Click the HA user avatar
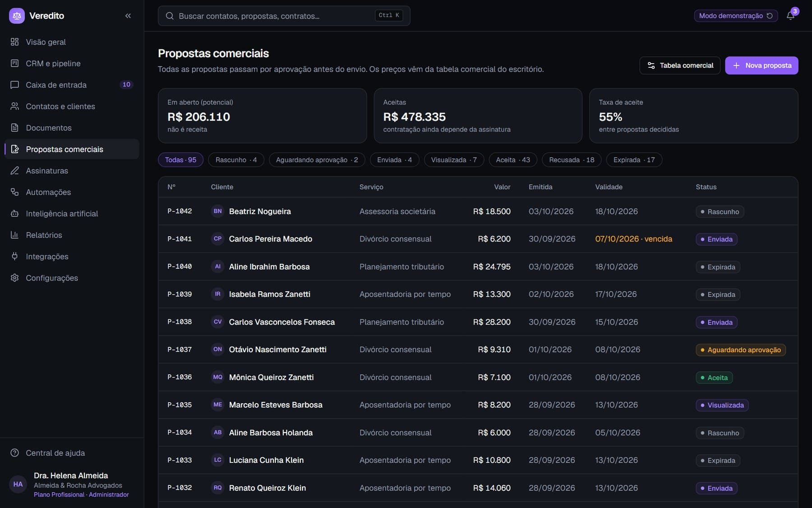The height and width of the screenshot is (508, 812). 18,485
